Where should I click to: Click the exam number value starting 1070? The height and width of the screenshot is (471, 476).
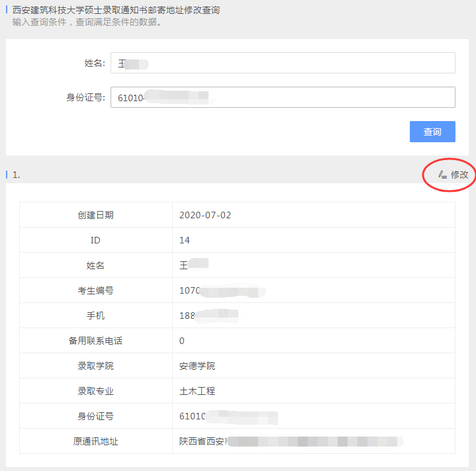click(222, 290)
